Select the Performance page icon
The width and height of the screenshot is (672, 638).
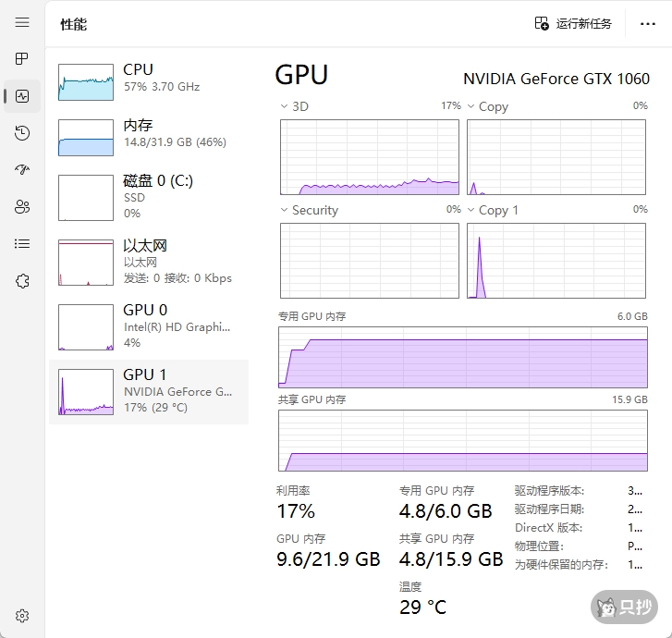pyautogui.click(x=22, y=96)
